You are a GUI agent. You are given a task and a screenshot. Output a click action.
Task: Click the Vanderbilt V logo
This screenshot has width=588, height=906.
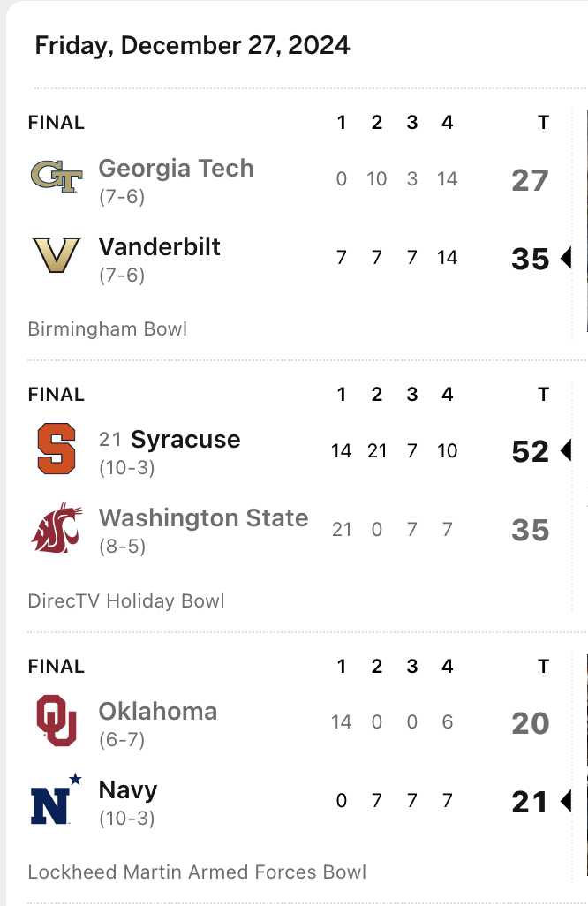(56, 255)
